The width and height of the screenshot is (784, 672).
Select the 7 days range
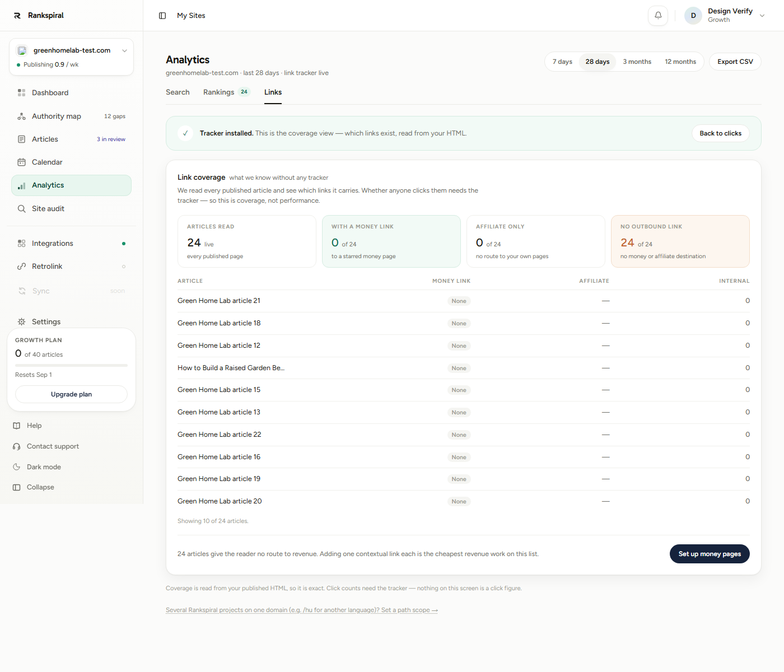[562, 62]
